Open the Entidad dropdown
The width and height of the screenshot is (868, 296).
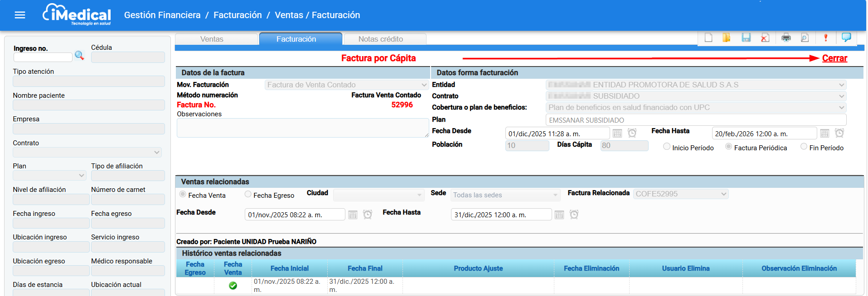tap(696, 85)
